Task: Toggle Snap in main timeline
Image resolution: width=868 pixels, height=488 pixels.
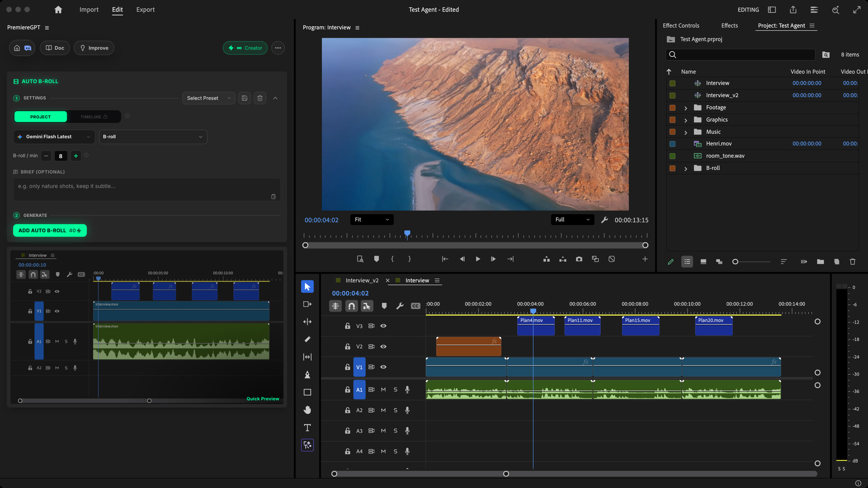Action: (351, 306)
